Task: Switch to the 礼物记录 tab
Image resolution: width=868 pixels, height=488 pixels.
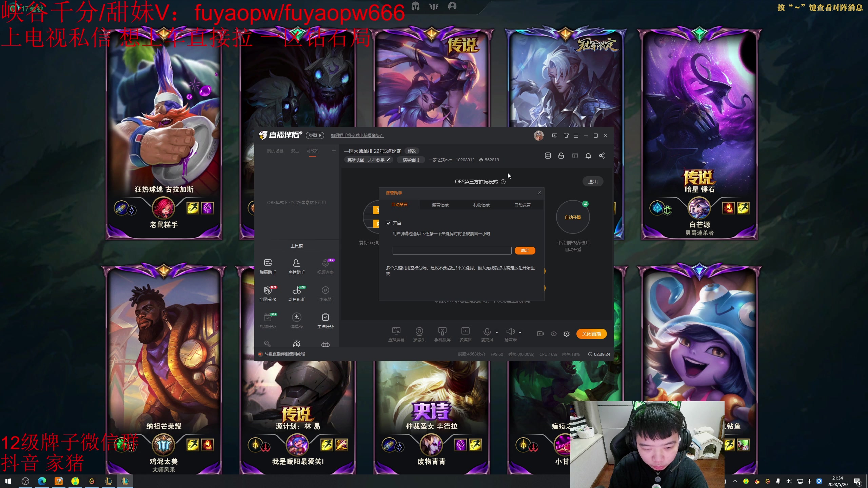Action: pyautogui.click(x=481, y=205)
